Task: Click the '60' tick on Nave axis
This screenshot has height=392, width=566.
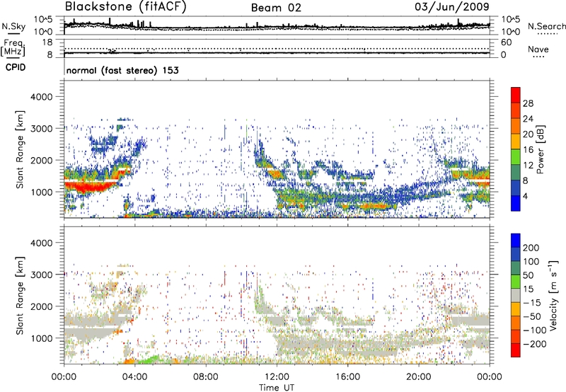Action: 506,42
